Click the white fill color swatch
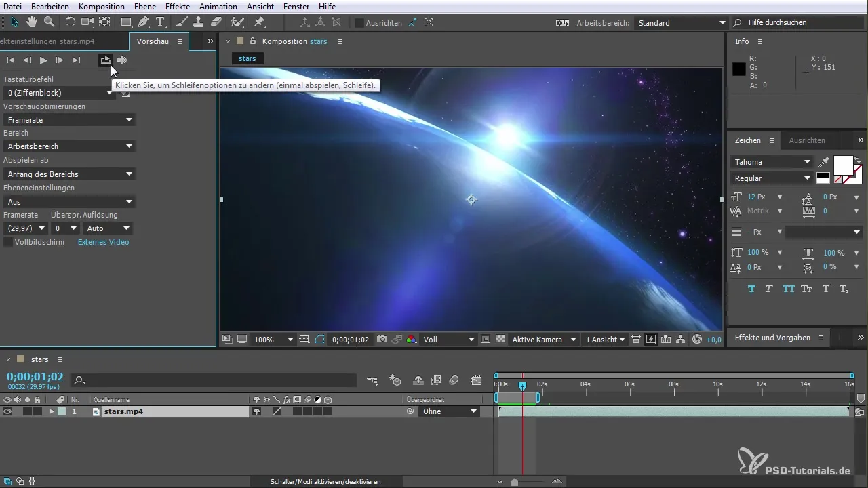The height and width of the screenshot is (488, 868). pyautogui.click(x=843, y=165)
